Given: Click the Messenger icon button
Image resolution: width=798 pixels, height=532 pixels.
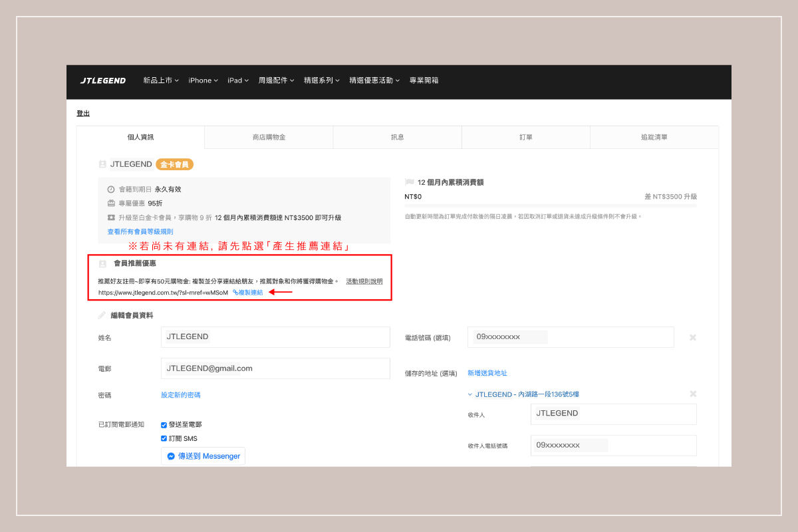Looking at the screenshot, I should [203, 456].
